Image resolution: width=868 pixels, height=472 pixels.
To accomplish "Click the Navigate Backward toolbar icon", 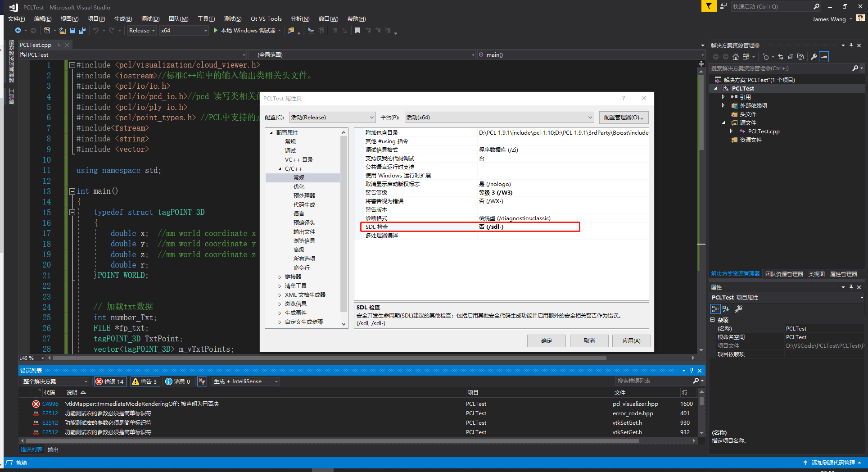I will pos(18,31).
